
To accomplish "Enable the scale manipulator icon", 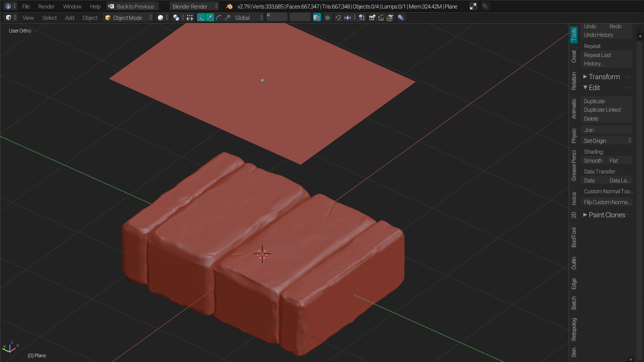I will pyautogui.click(x=227, y=17).
